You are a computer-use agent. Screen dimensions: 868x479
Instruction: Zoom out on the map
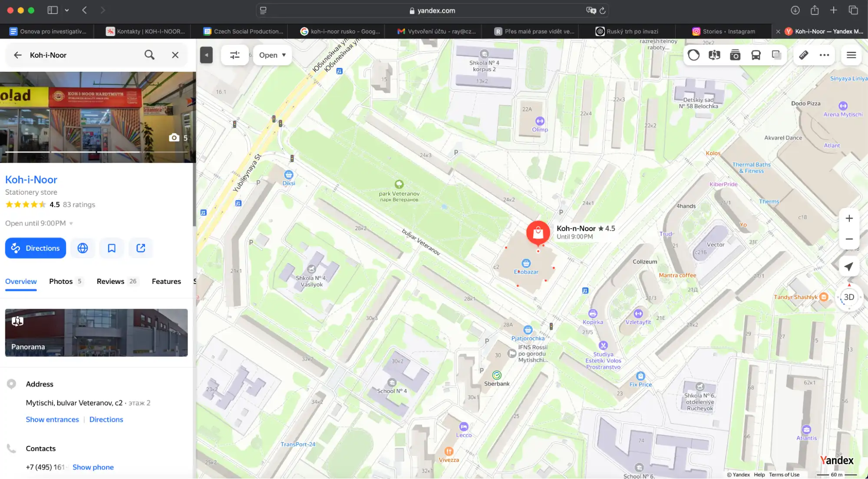tap(849, 239)
